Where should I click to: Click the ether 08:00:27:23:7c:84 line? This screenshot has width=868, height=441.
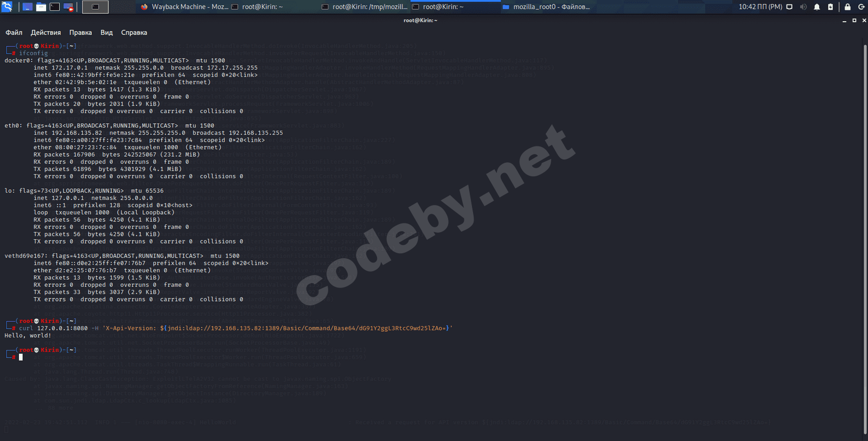point(127,148)
